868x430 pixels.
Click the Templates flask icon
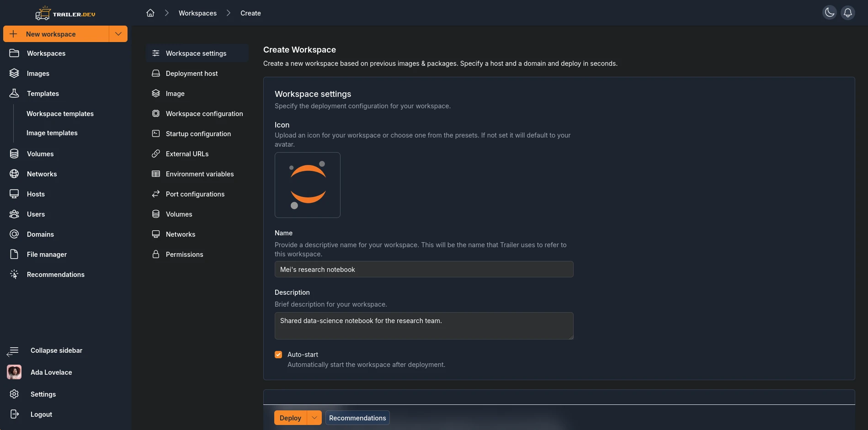point(14,93)
